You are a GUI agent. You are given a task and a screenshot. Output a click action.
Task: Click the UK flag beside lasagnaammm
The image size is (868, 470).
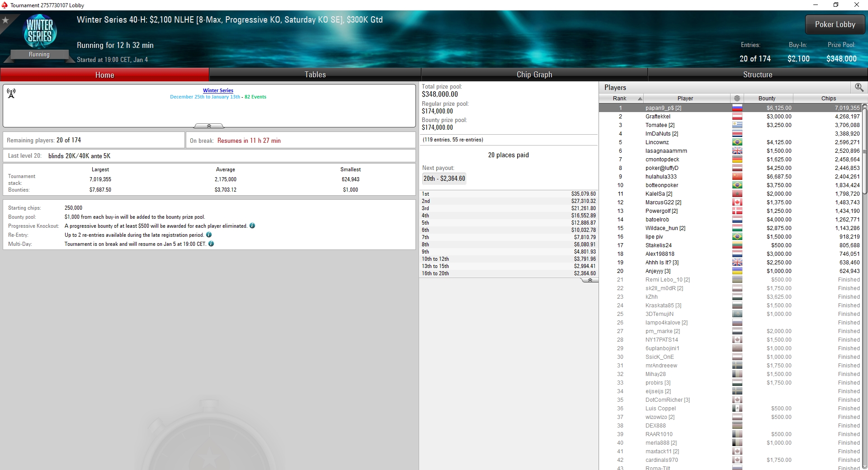[737, 151]
